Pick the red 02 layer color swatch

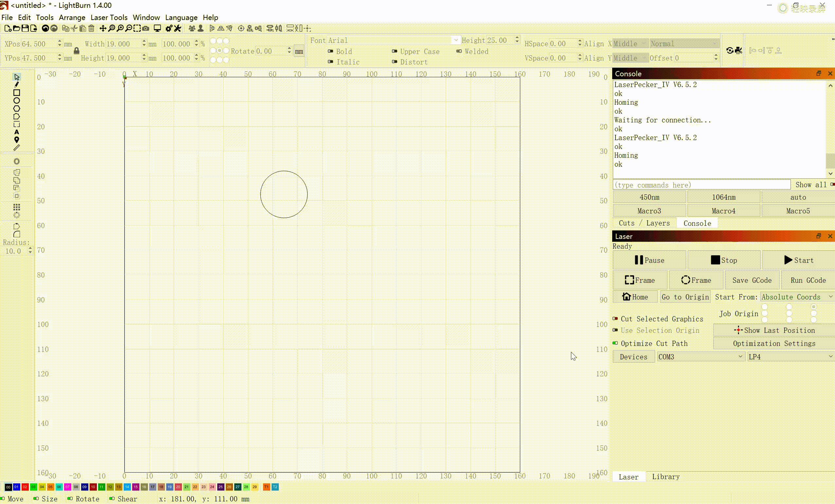[25, 487]
